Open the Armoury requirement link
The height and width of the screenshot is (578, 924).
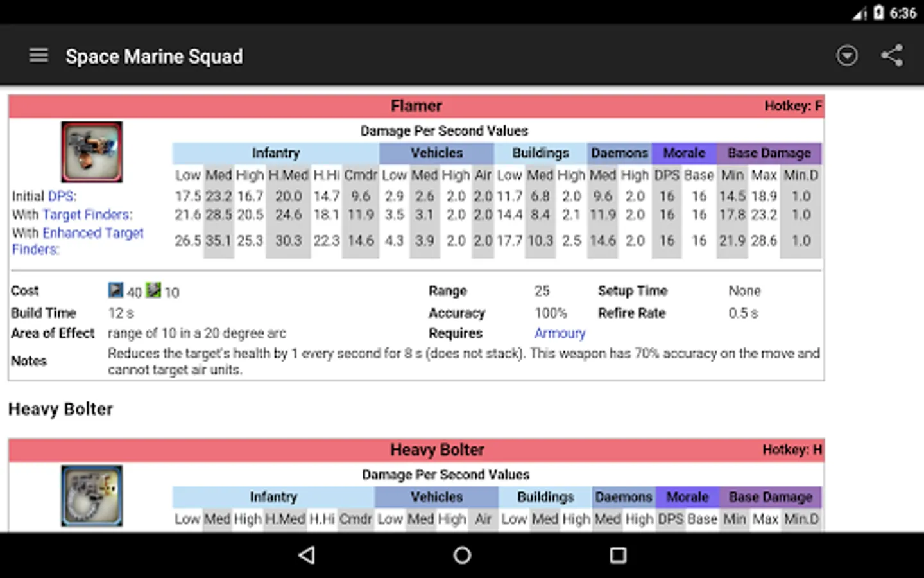pos(560,333)
